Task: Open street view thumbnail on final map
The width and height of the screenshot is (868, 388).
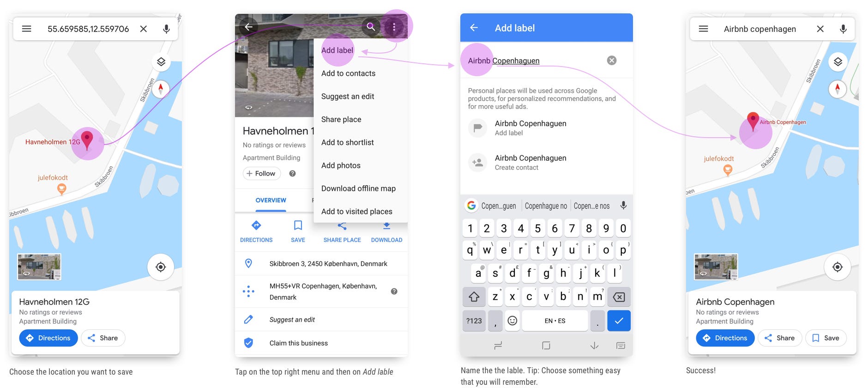Action: [716, 267]
